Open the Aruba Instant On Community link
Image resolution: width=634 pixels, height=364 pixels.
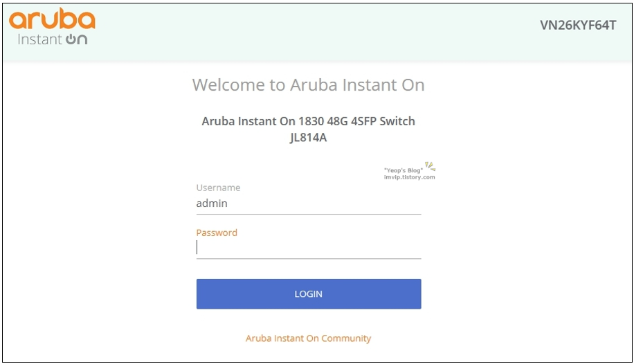point(308,338)
